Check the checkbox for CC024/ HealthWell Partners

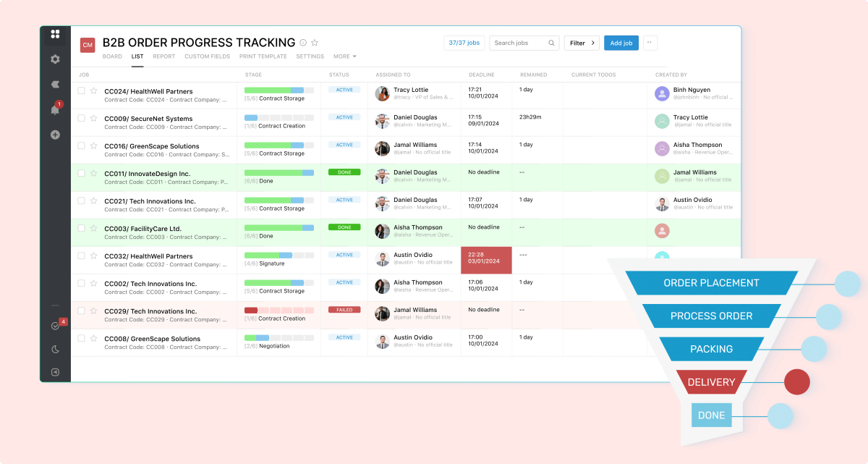click(x=81, y=90)
